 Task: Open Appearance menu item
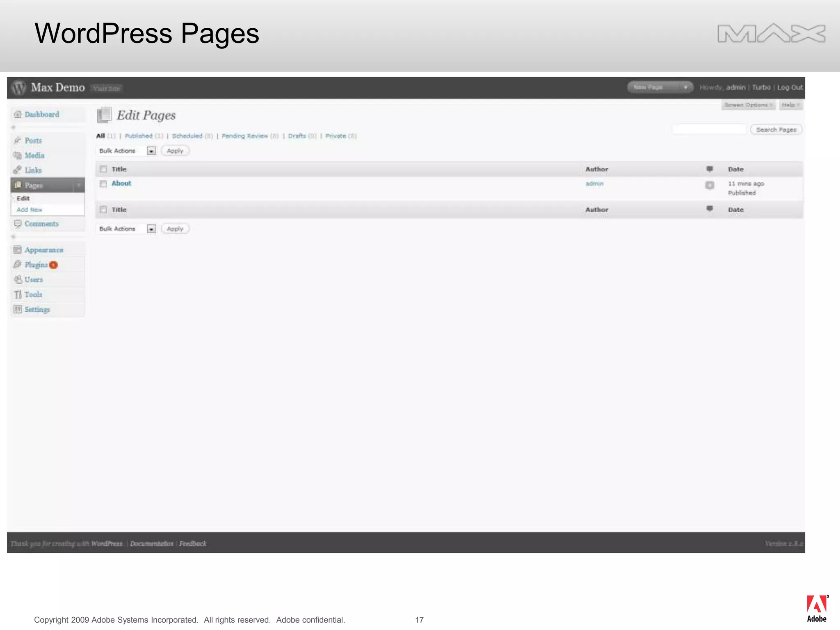click(x=44, y=250)
